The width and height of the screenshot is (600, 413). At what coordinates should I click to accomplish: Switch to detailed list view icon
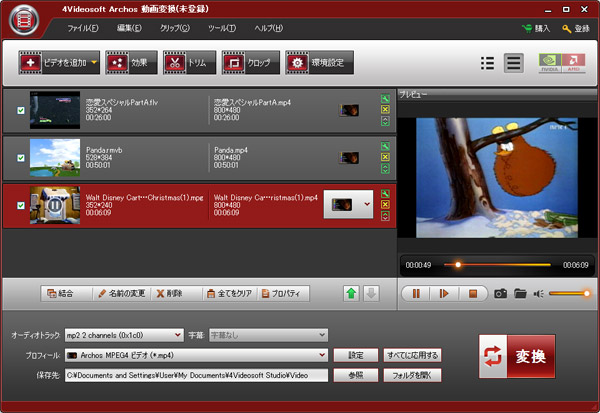[514, 63]
